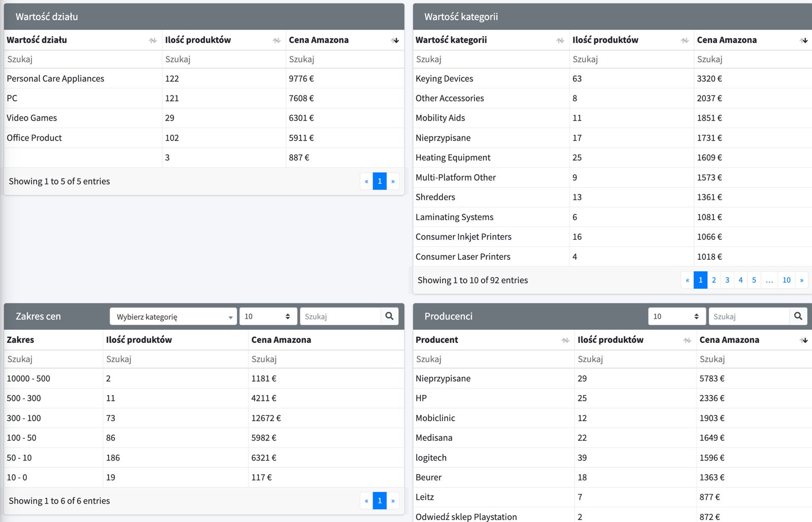This screenshot has width=812, height=522.
Task: Click Szukaj filter under Wartość działu column
Action: 83,59
